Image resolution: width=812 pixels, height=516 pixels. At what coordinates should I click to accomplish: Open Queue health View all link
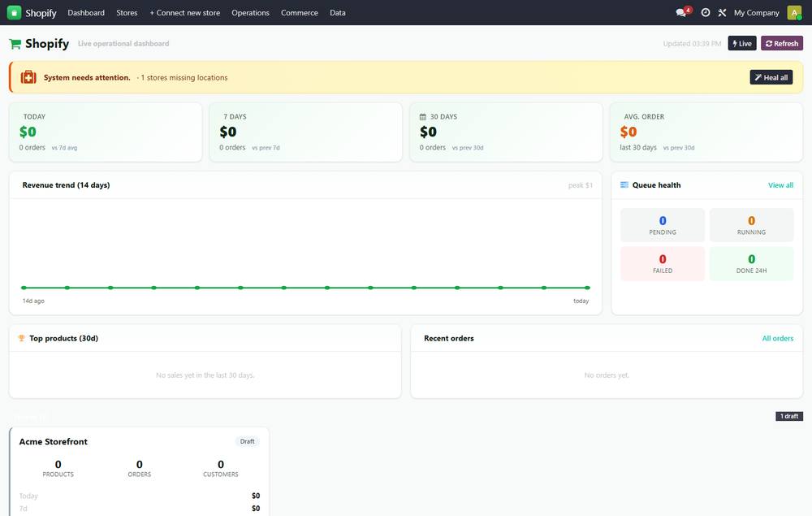780,185
